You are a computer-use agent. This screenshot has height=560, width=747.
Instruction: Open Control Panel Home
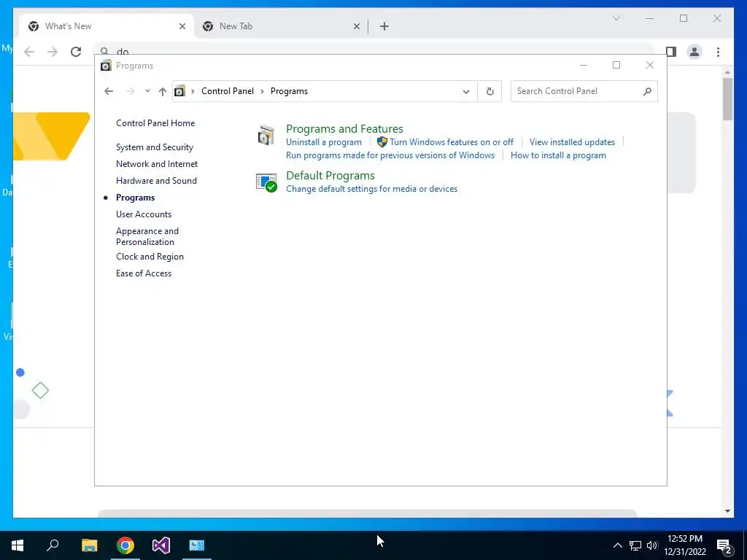(x=155, y=122)
